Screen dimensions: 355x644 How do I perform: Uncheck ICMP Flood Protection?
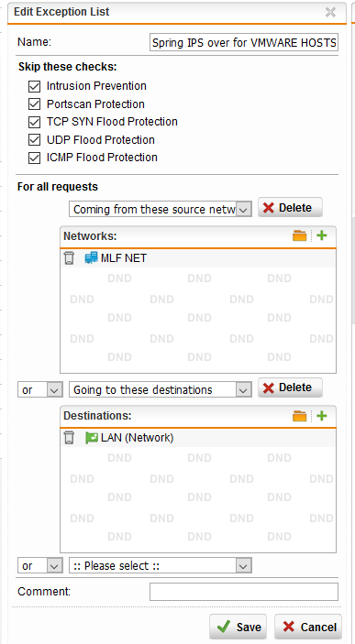[x=34, y=158]
